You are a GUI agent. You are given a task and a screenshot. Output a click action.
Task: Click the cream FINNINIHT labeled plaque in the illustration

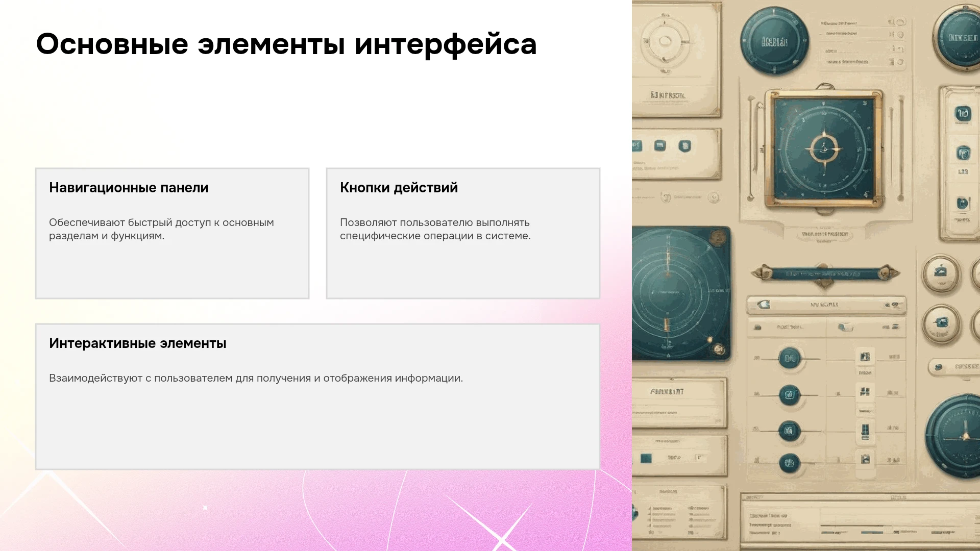679,400
